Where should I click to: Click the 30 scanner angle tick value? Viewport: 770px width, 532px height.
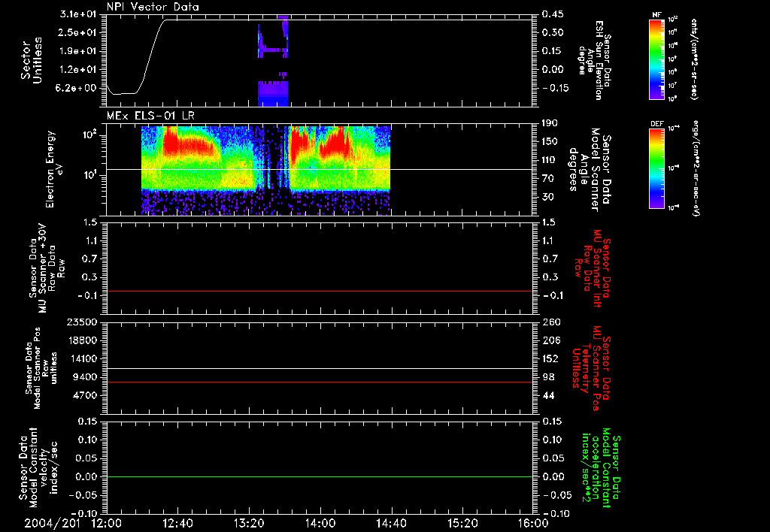coord(547,197)
